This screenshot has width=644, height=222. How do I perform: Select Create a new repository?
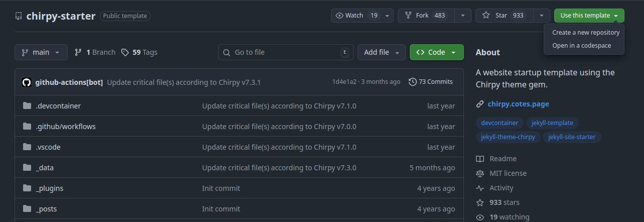pyautogui.click(x=586, y=33)
